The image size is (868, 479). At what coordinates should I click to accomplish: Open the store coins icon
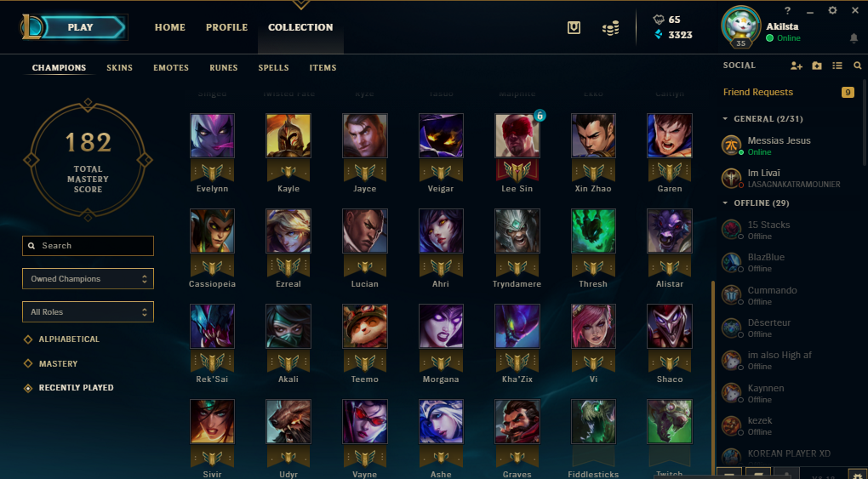click(611, 28)
